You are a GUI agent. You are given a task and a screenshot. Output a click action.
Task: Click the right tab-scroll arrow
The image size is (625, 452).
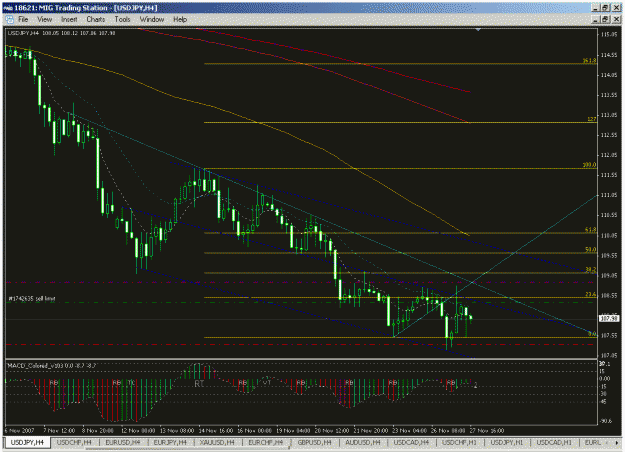click(618, 442)
